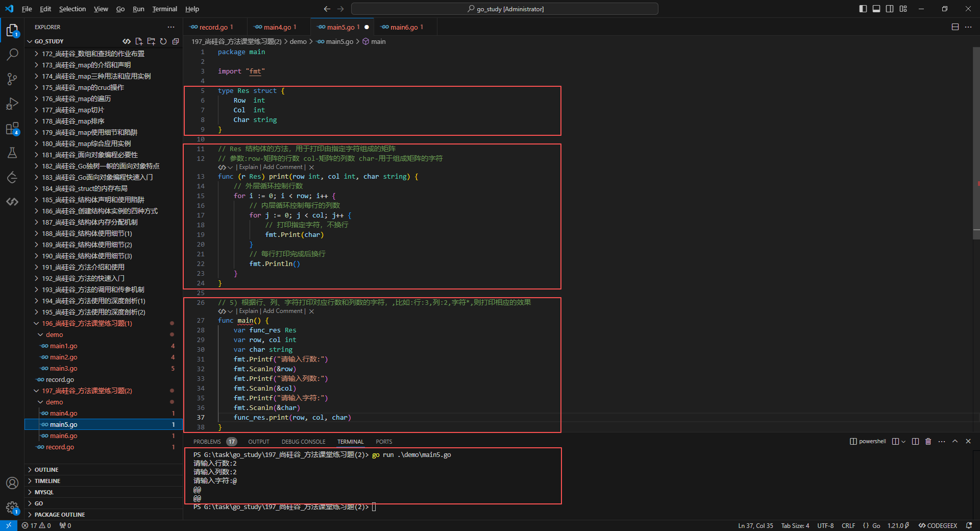The width and height of the screenshot is (980, 531).
Task: Go back using the navigation arrow
Action: pos(327,9)
